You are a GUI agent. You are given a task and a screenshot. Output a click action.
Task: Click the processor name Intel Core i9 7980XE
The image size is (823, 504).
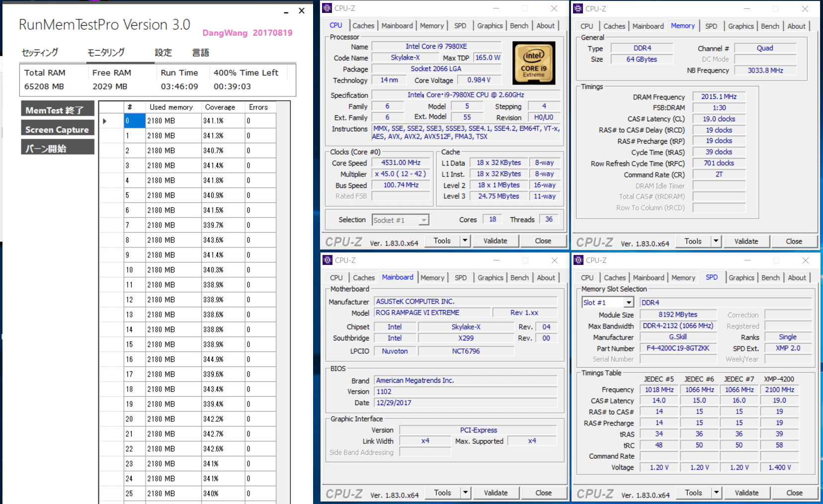point(436,46)
